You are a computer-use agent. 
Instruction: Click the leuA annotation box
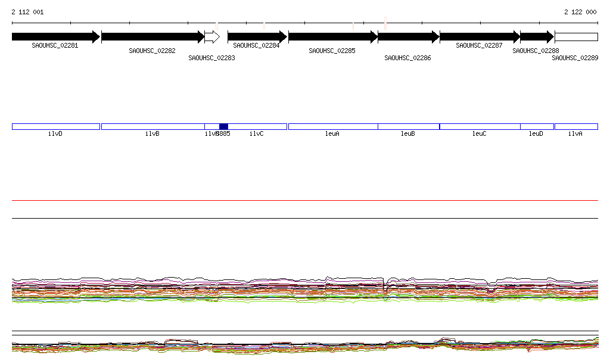tap(332, 126)
